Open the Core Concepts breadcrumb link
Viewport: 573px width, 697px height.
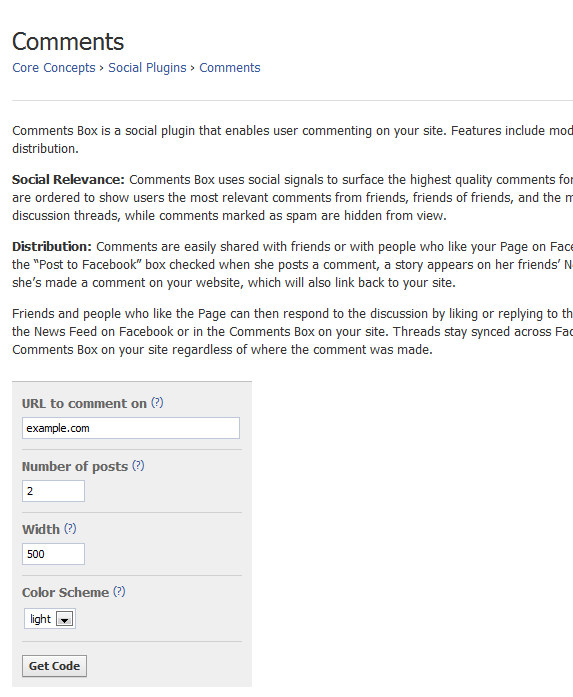click(54, 68)
